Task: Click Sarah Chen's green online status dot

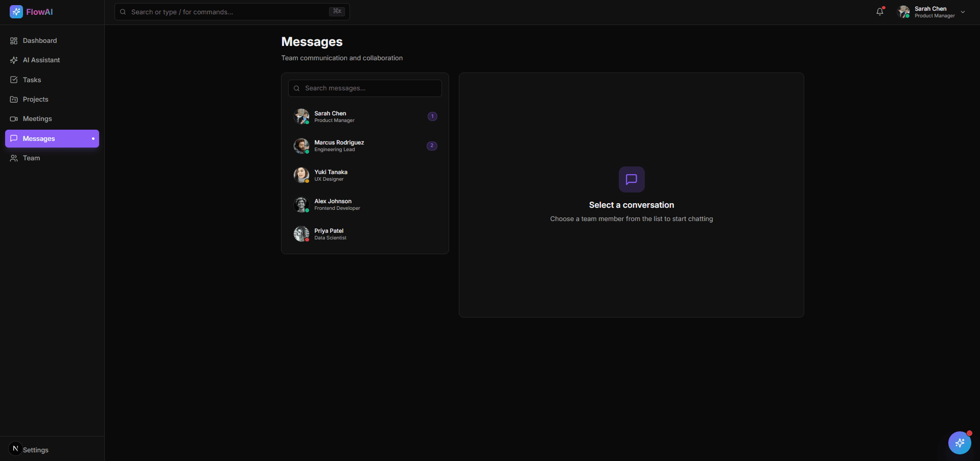Action: click(307, 123)
